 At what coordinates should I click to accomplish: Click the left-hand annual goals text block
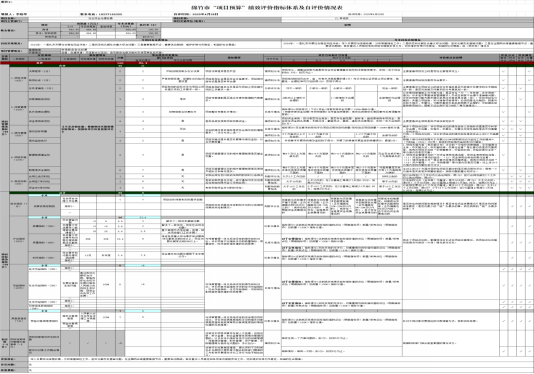(155, 44)
